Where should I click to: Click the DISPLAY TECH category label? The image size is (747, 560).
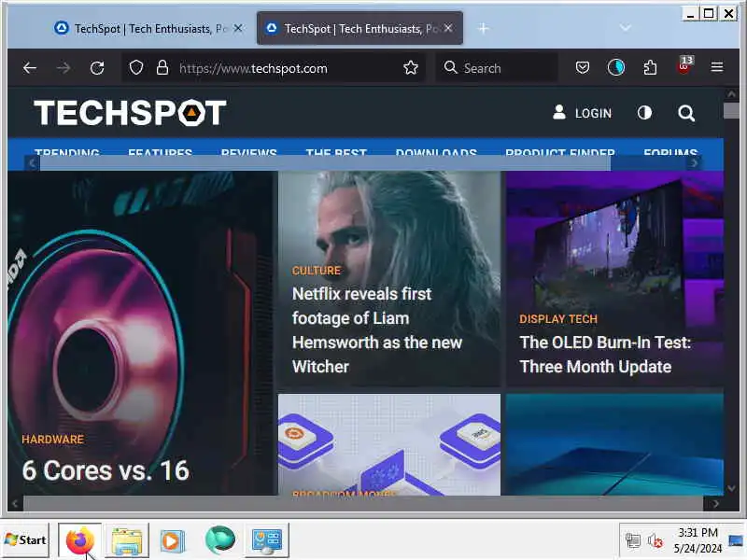[x=557, y=319]
